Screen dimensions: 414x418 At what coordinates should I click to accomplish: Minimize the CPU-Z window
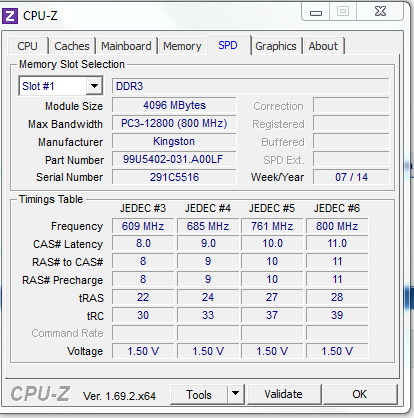click(x=316, y=12)
